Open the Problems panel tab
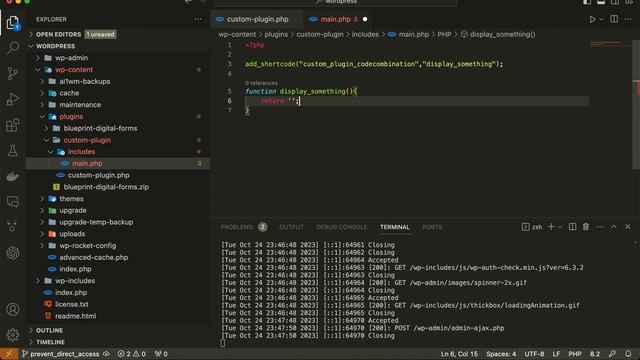This screenshot has height=360, width=640. pyautogui.click(x=243, y=227)
